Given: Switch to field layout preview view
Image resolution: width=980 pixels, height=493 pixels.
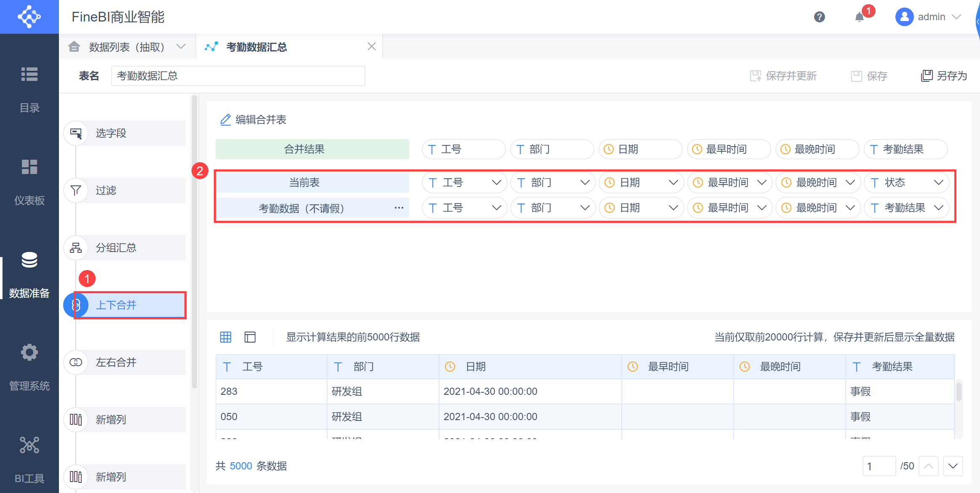Looking at the screenshot, I should (x=250, y=337).
